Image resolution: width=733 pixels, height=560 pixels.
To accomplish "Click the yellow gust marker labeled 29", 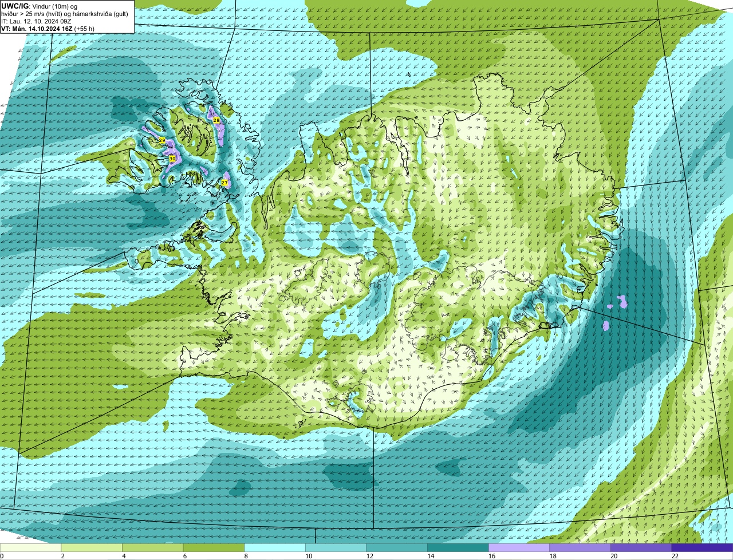I will (x=162, y=140).
